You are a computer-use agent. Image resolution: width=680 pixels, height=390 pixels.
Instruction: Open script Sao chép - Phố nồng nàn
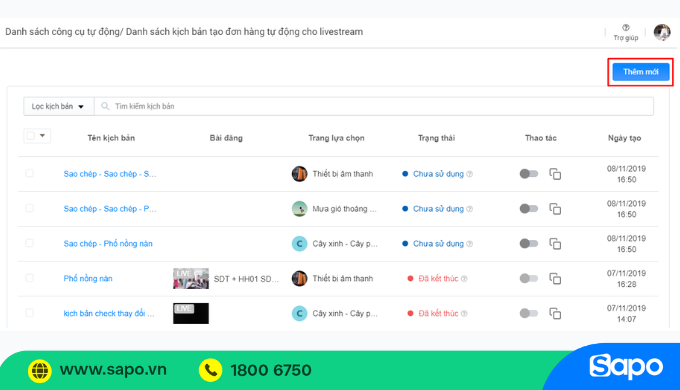(108, 244)
